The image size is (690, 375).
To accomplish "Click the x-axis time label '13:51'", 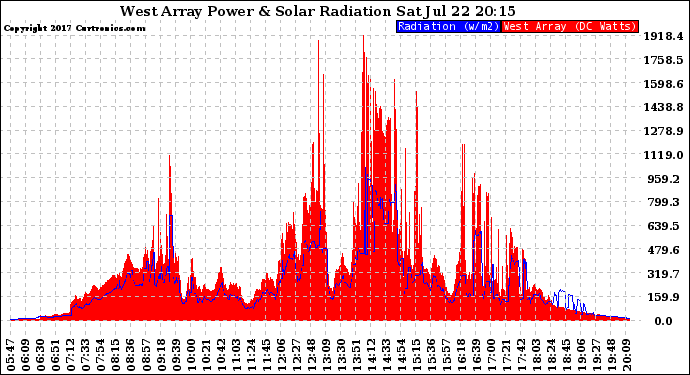I will click(356, 355).
